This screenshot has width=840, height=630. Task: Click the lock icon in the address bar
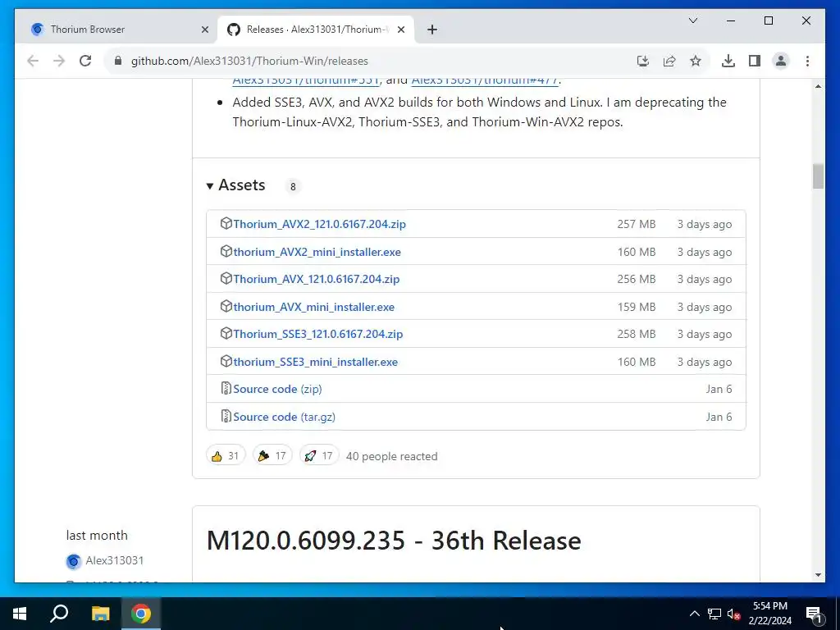pyautogui.click(x=118, y=61)
